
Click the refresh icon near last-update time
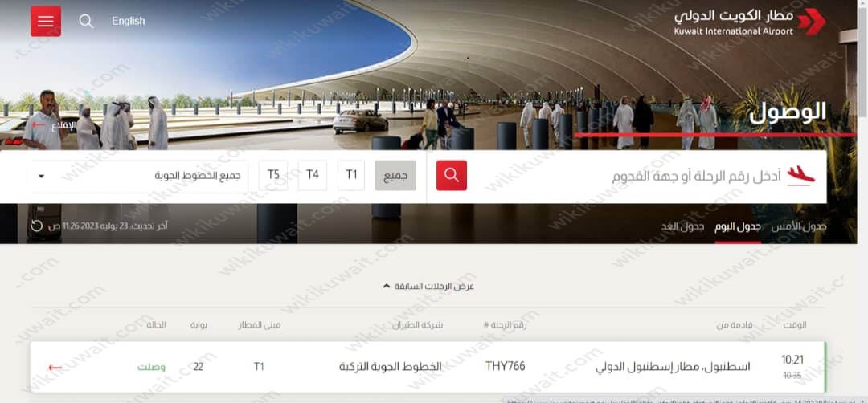coord(36,226)
